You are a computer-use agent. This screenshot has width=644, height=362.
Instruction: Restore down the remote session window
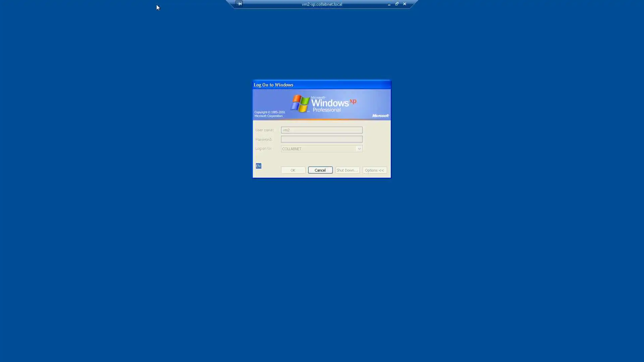[397, 4]
